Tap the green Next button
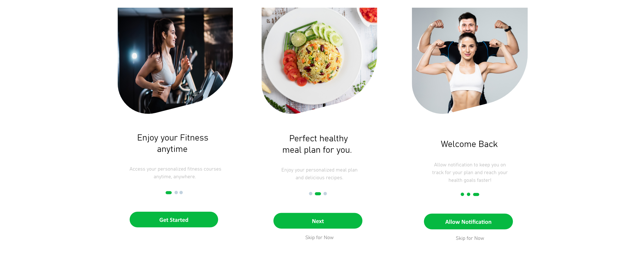Viewport: 644px width, 268px height. (318, 221)
